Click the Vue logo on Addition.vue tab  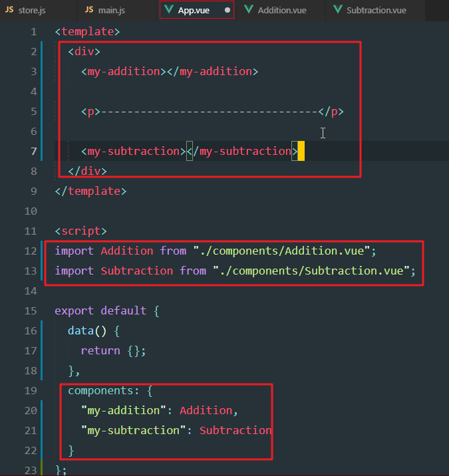click(x=248, y=11)
